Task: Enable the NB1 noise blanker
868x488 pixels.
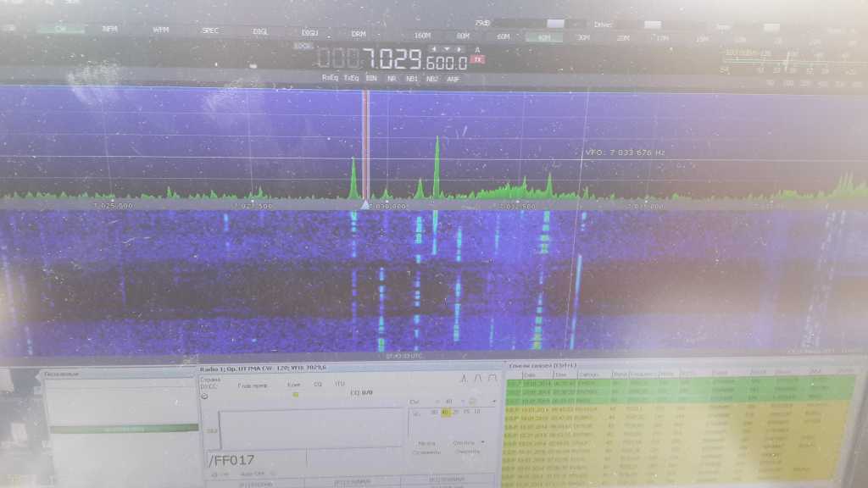Action: tap(412, 78)
